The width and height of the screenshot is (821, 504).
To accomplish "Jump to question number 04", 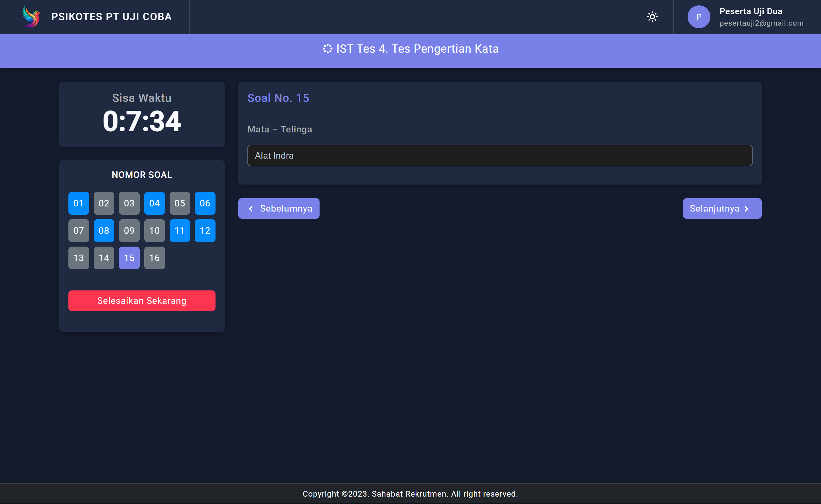I will coord(154,203).
